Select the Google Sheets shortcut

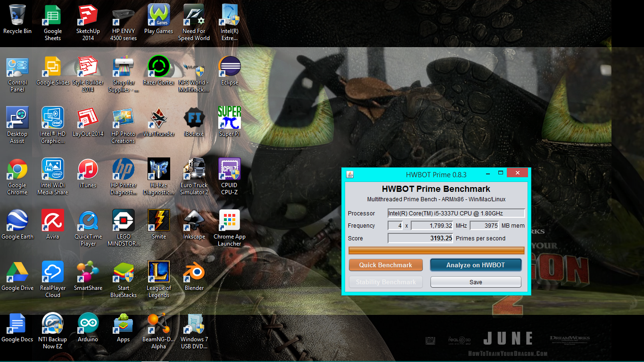[x=53, y=15]
